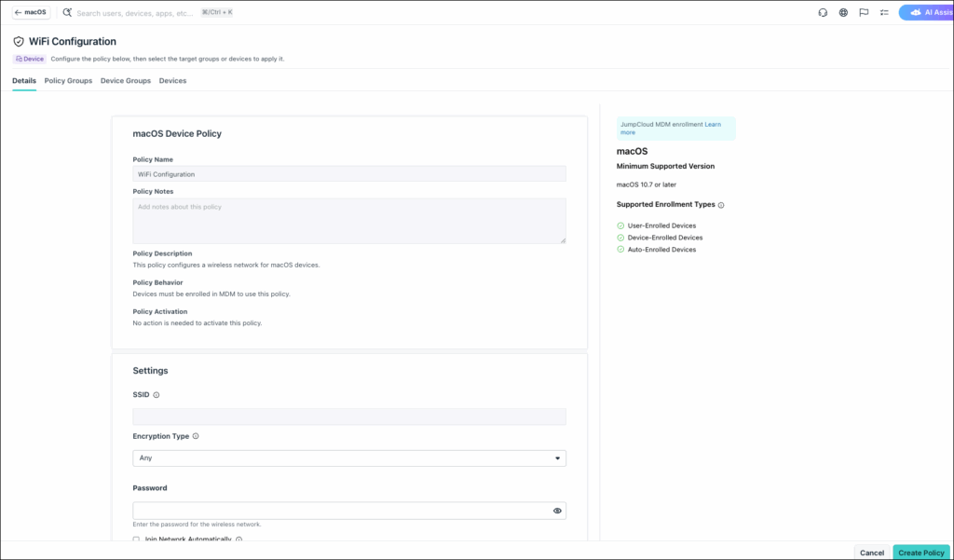Image resolution: width=954 pixels, height=560 pixels.
Task: Click Supported Enrollment Types info icon
Action: pos(721,205)
